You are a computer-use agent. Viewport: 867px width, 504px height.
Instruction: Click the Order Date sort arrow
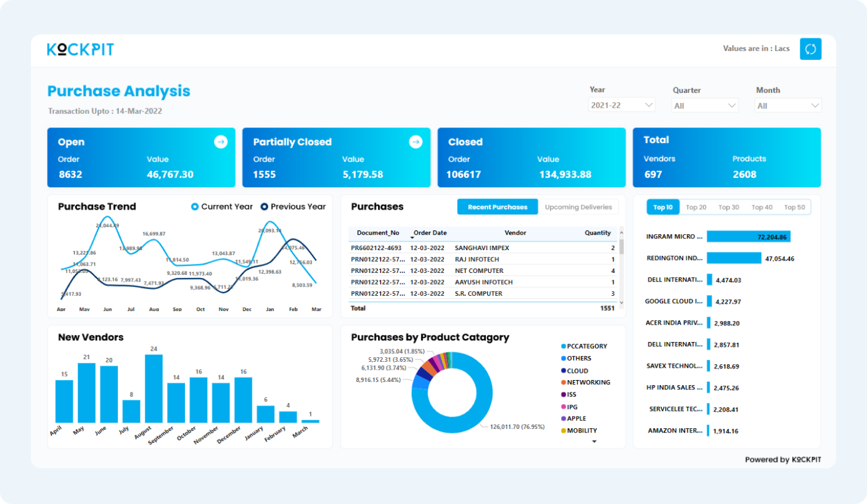point(412,238)
